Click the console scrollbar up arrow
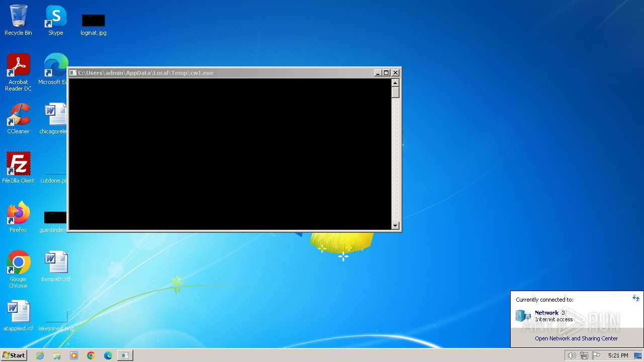This screenshot has width=644, height=362. click(395, 82)
